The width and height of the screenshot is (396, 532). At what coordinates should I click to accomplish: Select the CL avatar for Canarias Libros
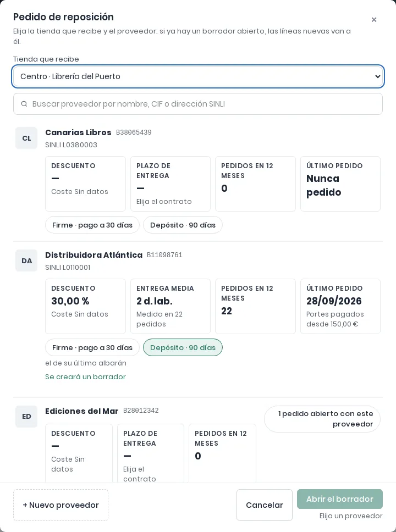click(x=26, y=138)
